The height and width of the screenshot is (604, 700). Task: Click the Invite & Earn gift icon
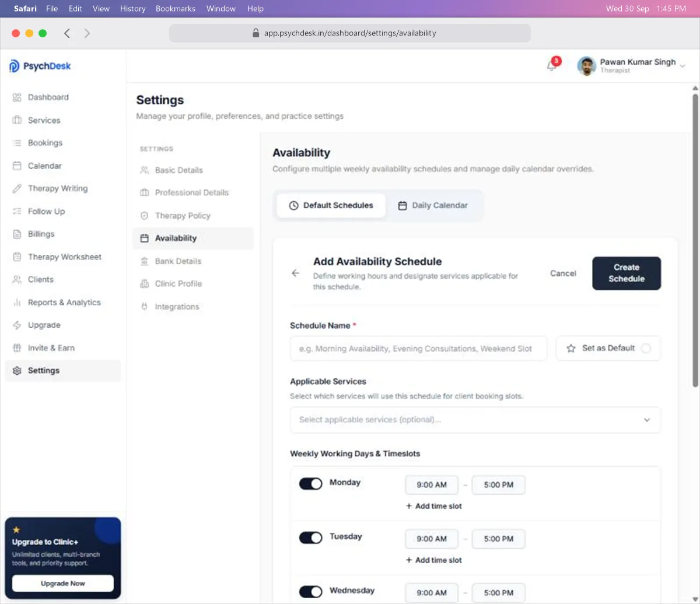click(17, 347)
